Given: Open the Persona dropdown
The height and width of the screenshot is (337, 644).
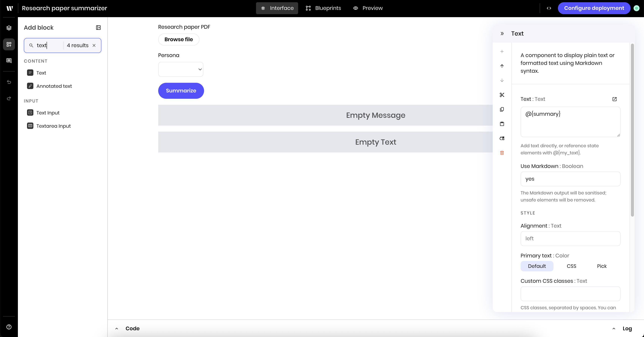Looking at the screenshot, I should tap(181, 69).
